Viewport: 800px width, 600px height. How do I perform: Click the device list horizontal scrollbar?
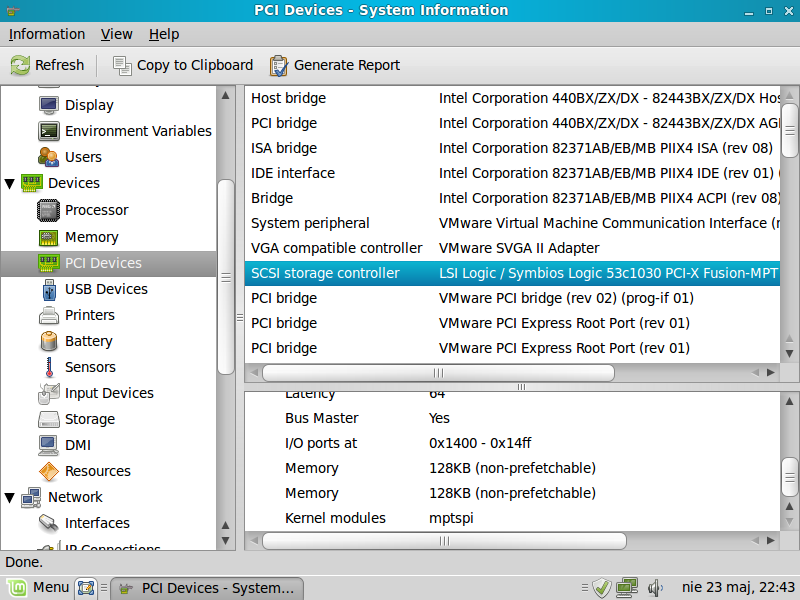[438, 373]
